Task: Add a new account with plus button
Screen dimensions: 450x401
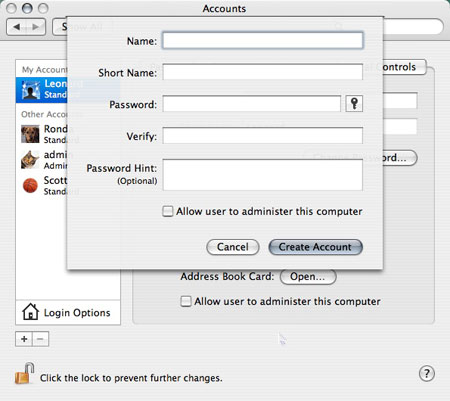Action: tap(24, 339)
